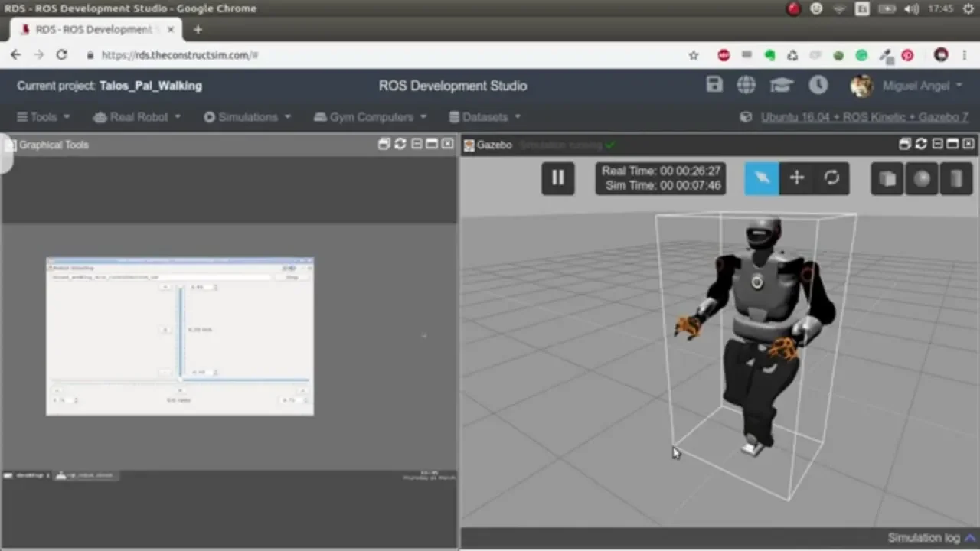This screenshot has width=980, height=551.
Task: Open the Simulations menu
Action: 247,117
